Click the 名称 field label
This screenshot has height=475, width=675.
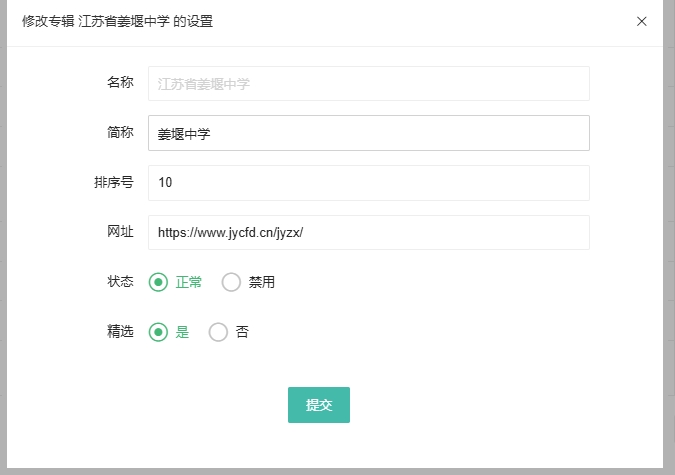(120, 82)
